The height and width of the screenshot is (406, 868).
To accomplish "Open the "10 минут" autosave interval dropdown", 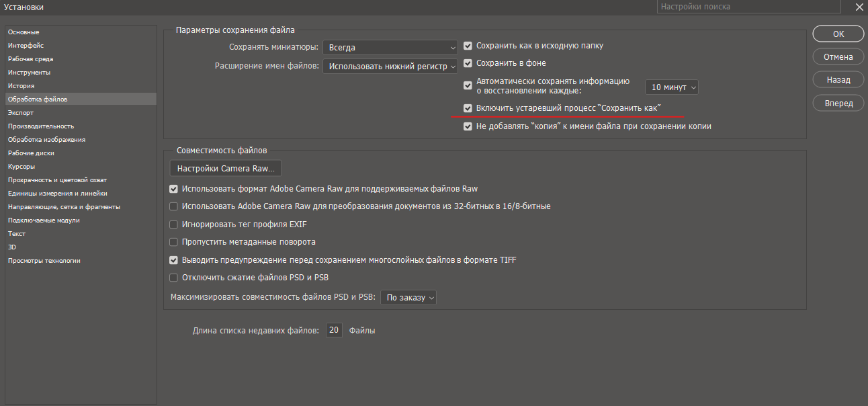I will coord(671,87).
